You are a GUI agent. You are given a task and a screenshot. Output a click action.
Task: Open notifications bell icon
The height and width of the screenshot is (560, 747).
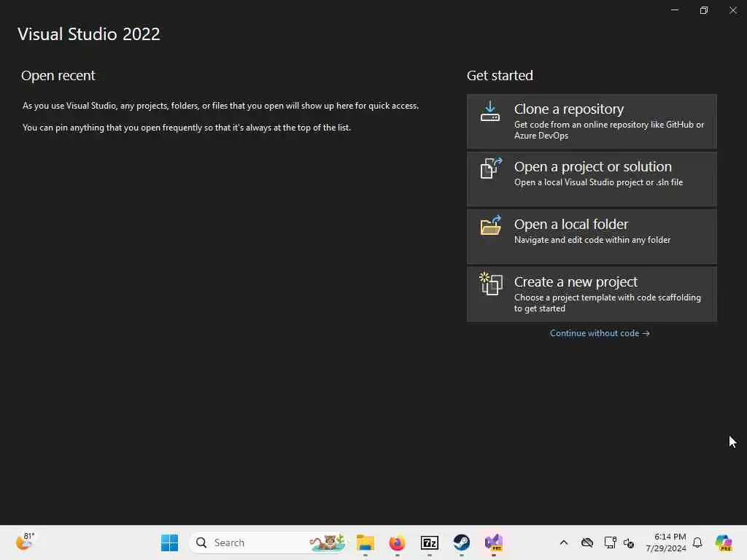tap(697, 542)
